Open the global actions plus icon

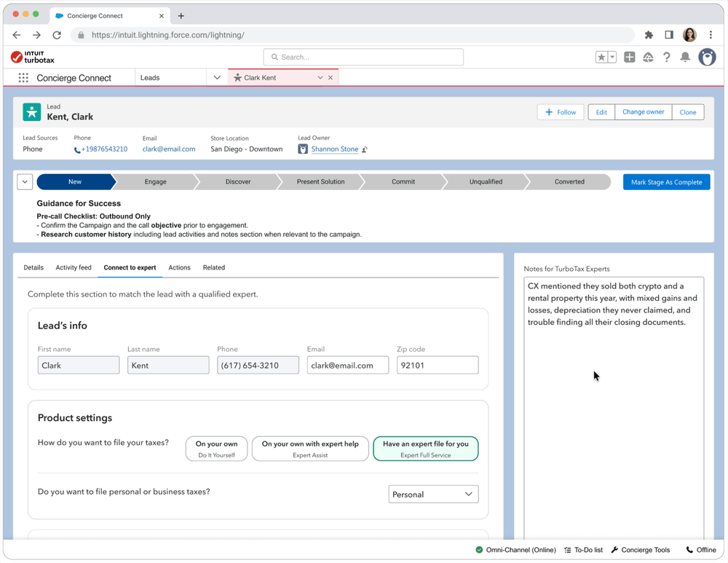630,57
